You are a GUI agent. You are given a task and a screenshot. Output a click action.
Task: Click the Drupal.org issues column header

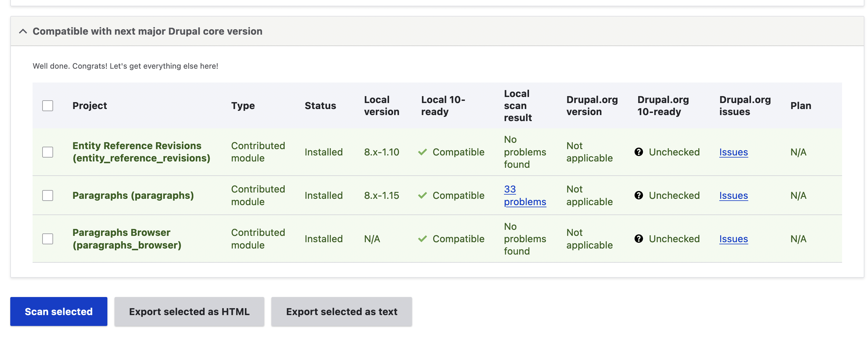click(x=745, y=106)
